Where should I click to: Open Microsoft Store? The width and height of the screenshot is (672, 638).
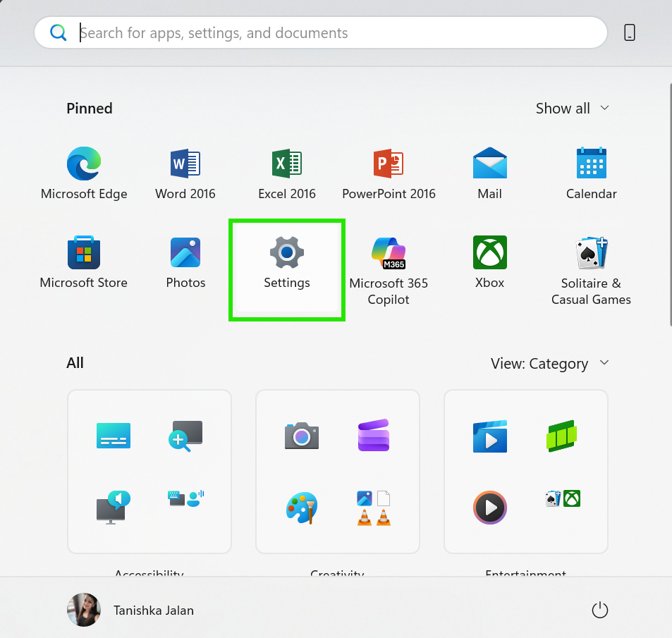(84, 262)
